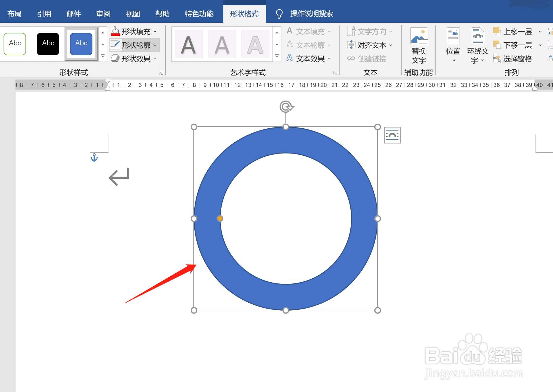Click the 文本轮廓 button
553x392 pixels.
pos(309,45)
